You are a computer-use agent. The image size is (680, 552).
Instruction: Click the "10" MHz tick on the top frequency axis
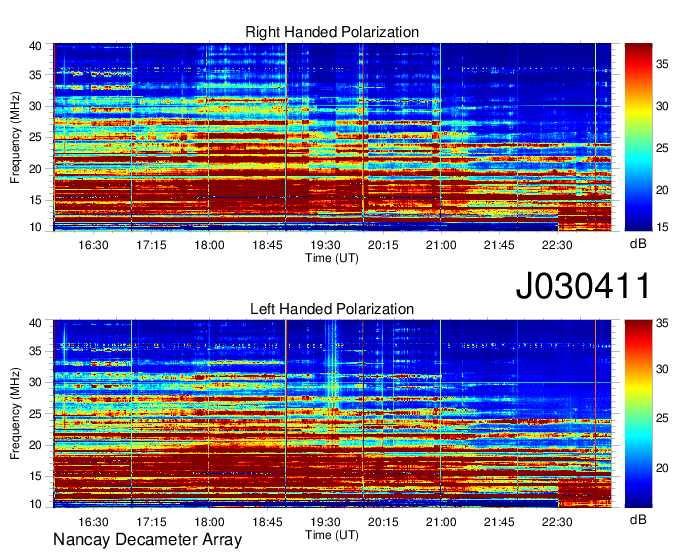35,227
